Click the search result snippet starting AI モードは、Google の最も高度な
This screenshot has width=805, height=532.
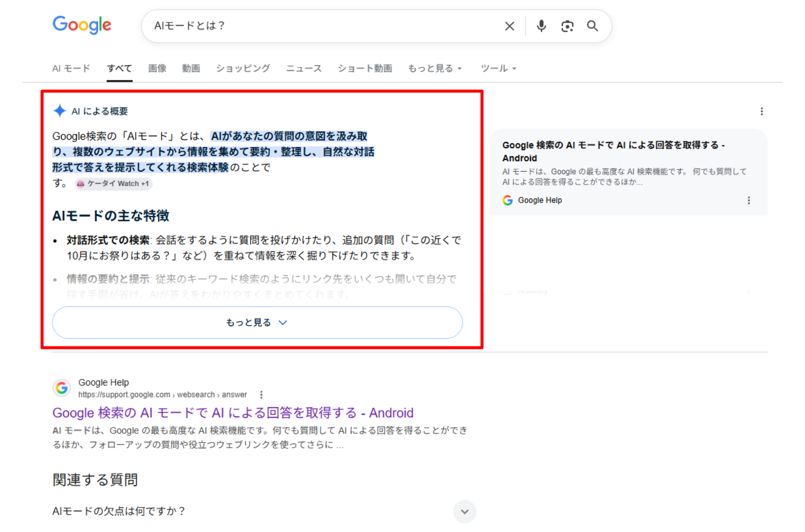260,437
